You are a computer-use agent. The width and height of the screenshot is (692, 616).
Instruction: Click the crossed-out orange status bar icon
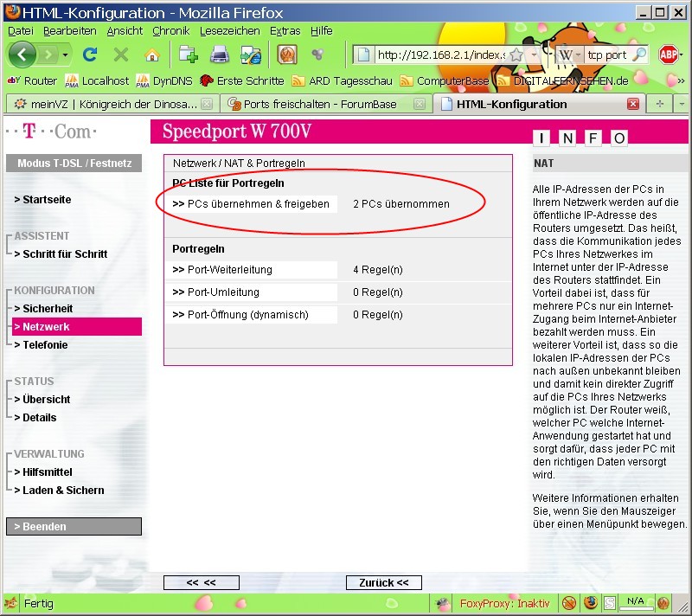pyautogui.click(x=569, y=603)
